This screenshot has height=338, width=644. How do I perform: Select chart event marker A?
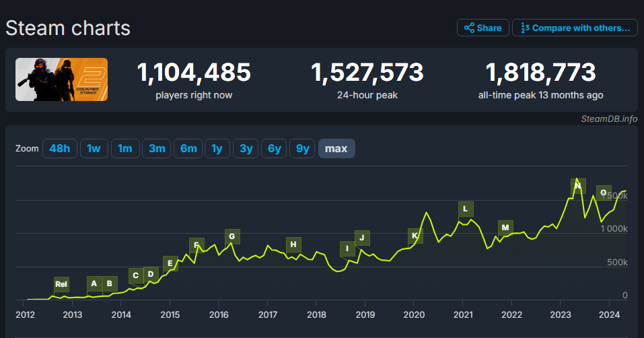94,283
